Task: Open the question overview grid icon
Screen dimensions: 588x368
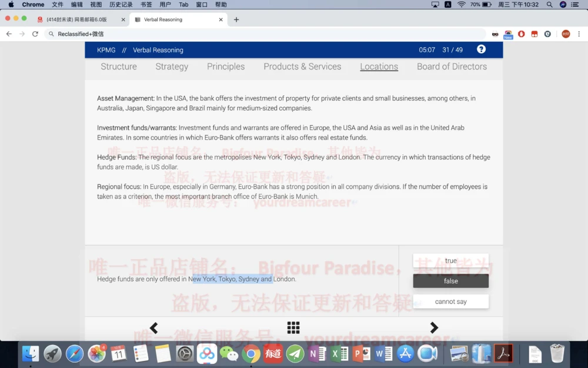Action: coord(293,327)
